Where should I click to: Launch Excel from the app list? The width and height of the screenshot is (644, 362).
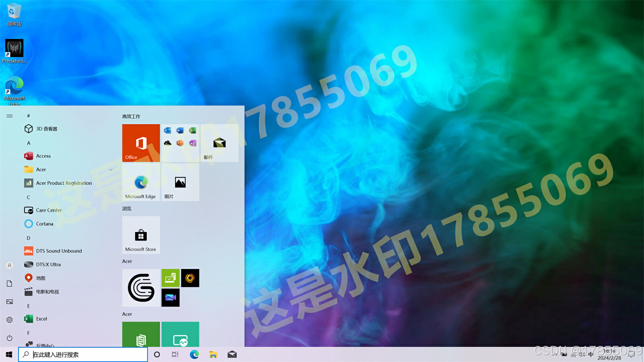(x=68, y=319)
